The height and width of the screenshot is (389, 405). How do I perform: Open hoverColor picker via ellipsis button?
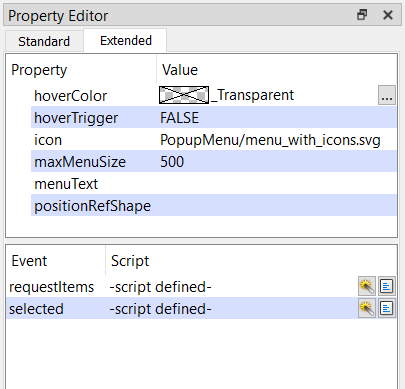(387, 95)
